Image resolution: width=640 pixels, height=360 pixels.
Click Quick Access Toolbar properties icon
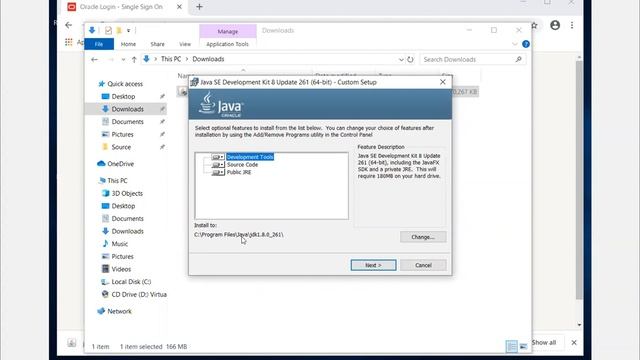(x=108, y=31)
